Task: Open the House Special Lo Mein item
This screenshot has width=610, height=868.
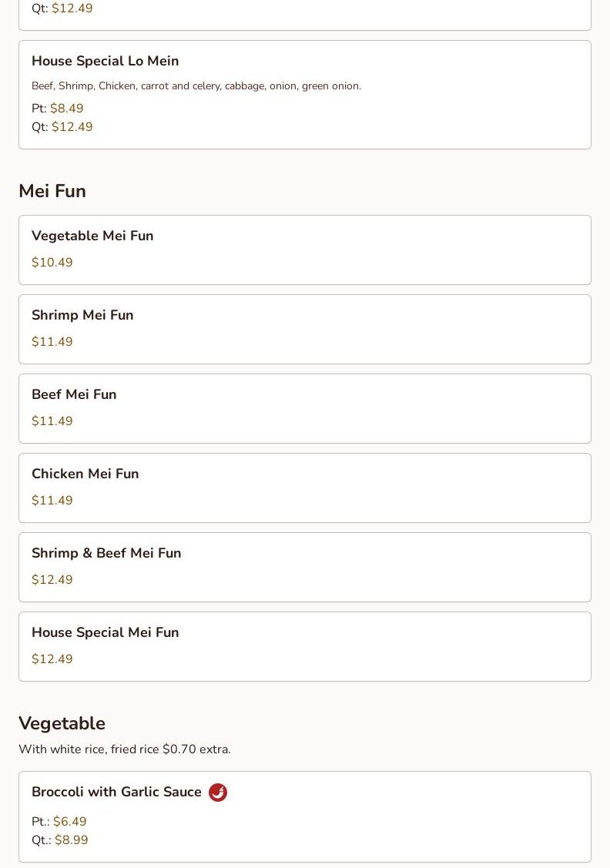Action: point(305,95)
